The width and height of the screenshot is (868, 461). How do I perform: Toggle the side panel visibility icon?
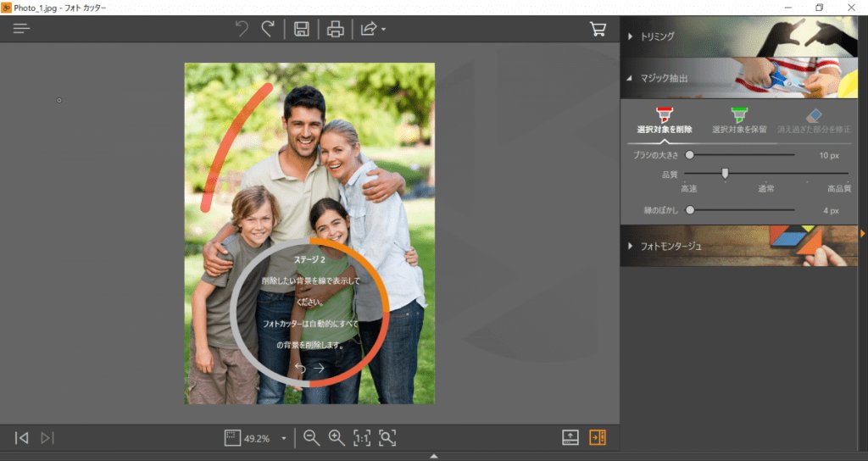pos(598,437)
